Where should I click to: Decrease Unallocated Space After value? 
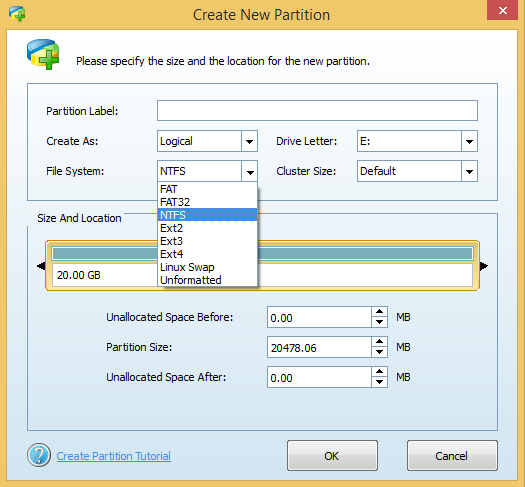coord(379,382)
